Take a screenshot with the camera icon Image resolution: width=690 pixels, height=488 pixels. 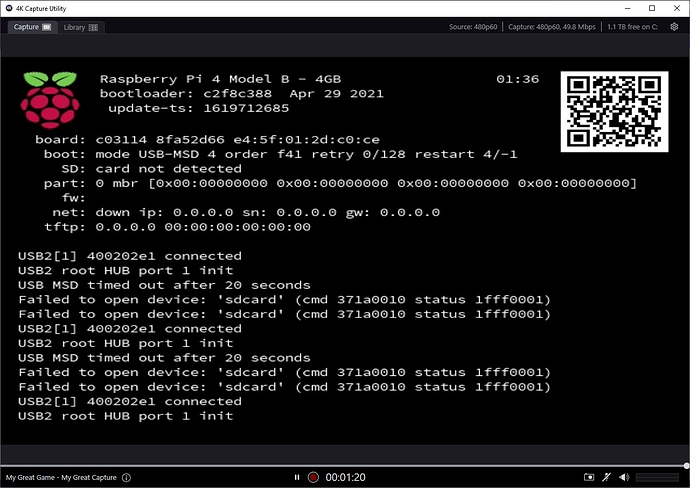(x=589, y=477)
